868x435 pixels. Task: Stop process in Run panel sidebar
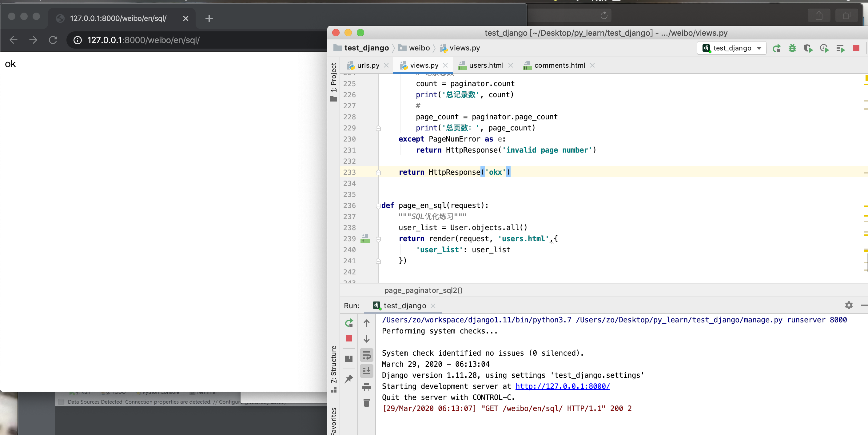[x=349, y=338]
